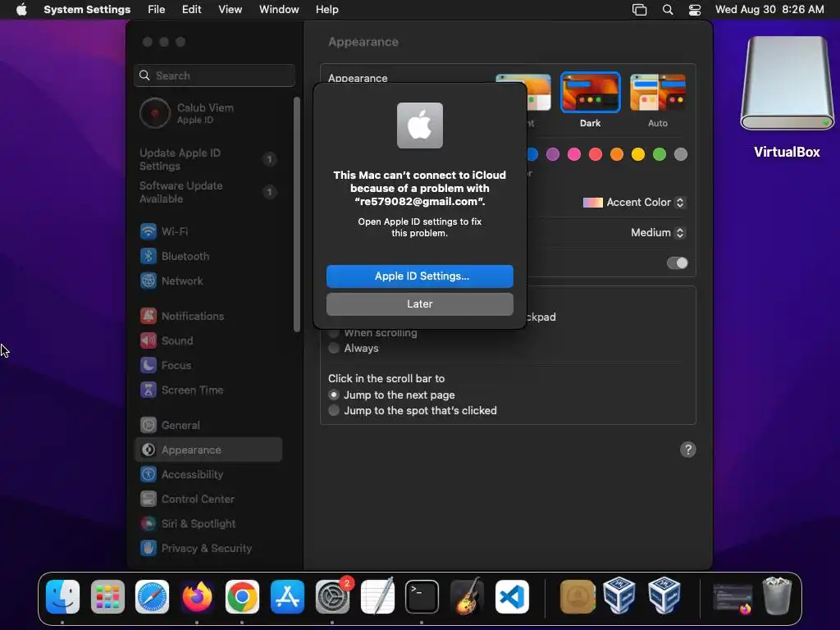Open Sound settings in sidebar

tap(208, 340)
